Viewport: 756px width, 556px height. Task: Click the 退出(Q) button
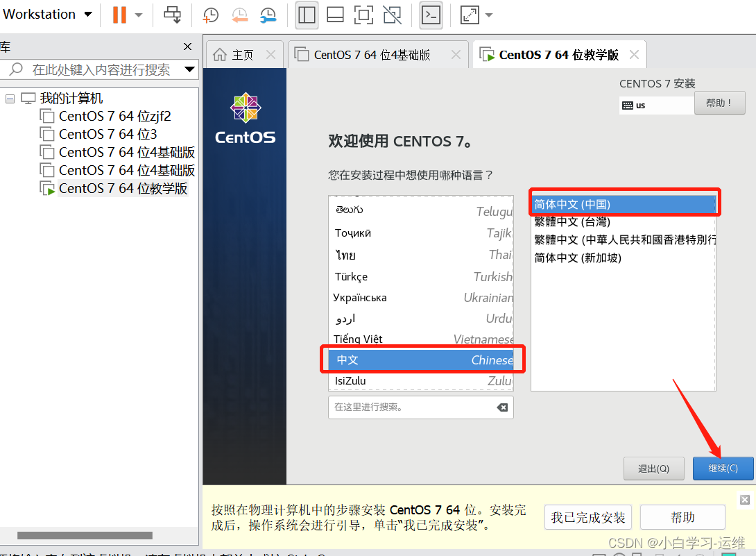click(x=653, y=469)
